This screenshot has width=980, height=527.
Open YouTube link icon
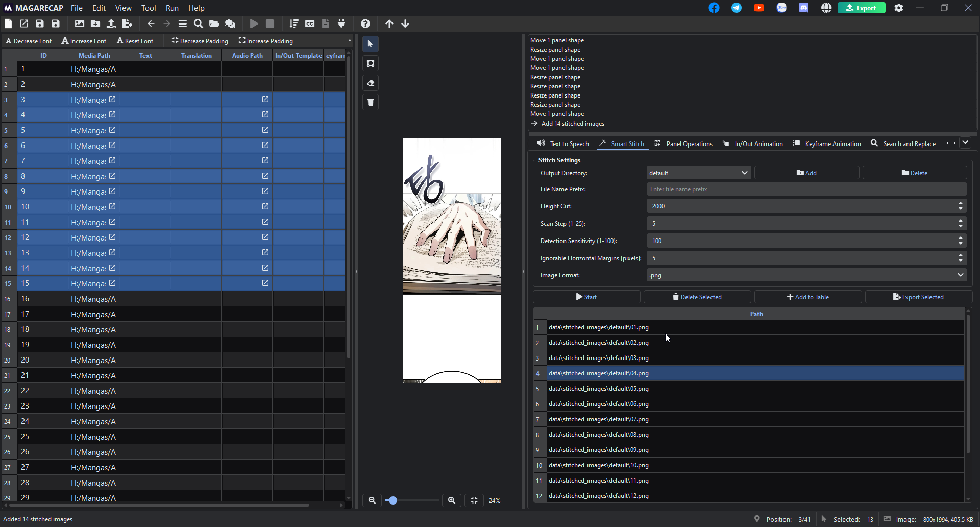(x=759, y=8)
